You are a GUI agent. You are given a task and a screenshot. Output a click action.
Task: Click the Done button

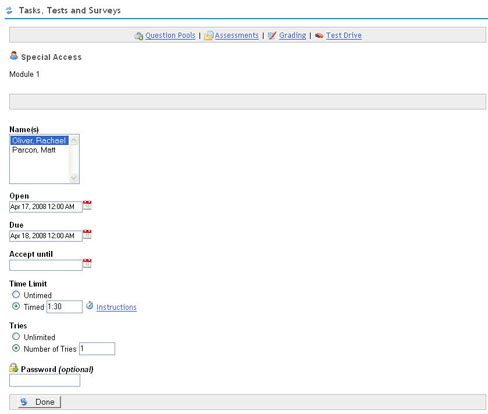39,402
